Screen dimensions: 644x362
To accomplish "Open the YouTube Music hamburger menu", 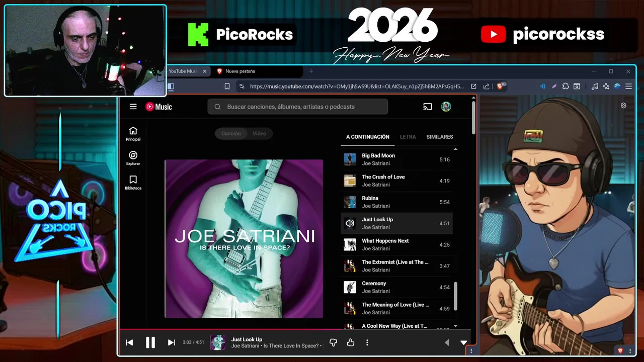I will tap(133, 107).
